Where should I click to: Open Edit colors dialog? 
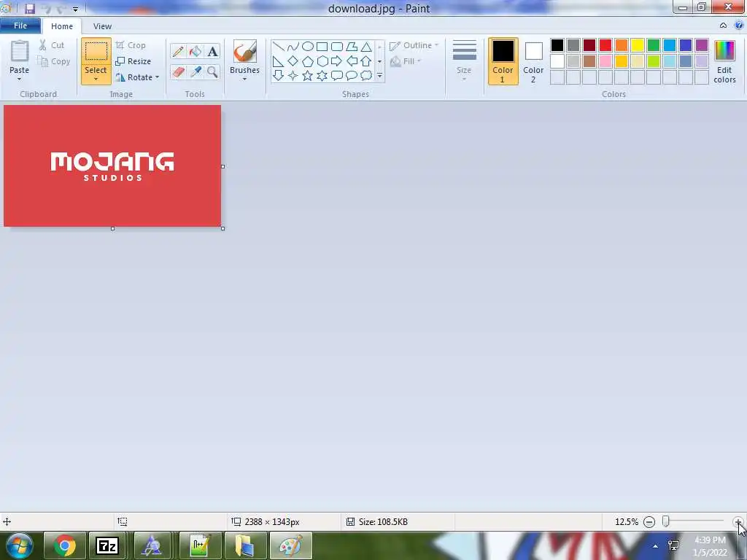724,61
